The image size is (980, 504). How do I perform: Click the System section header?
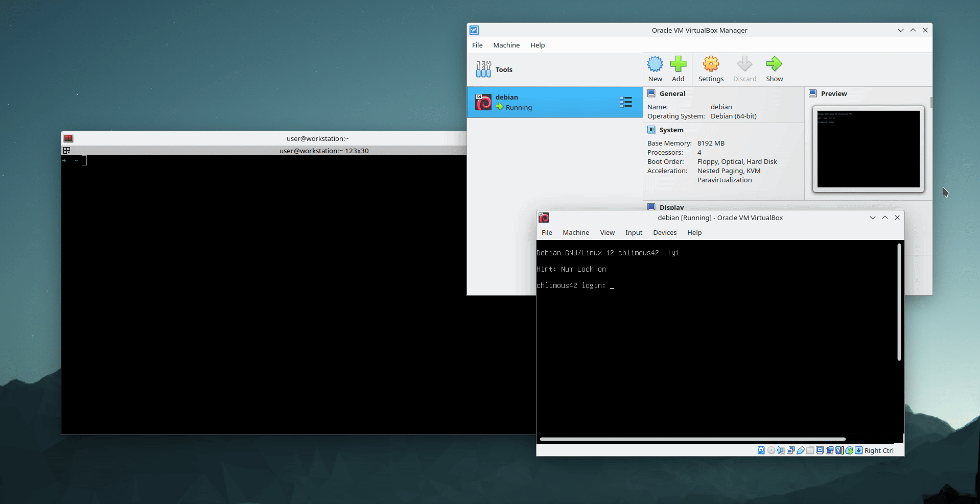[671, 130]
